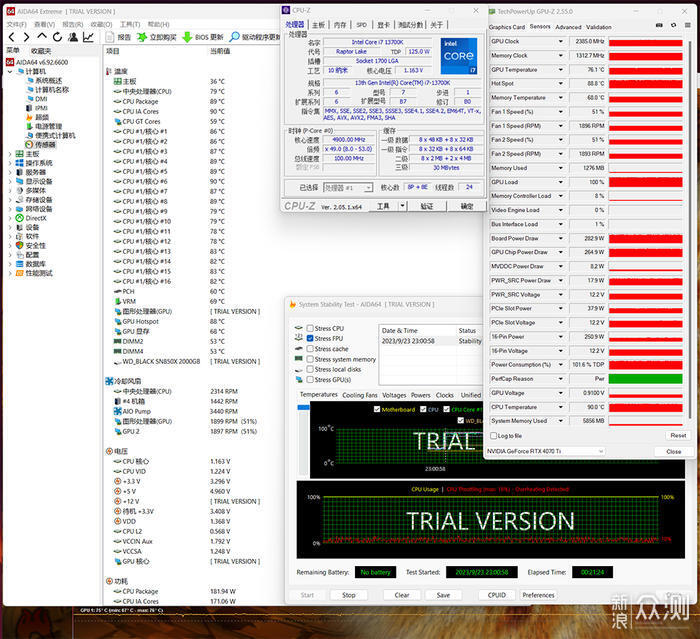Click the AIDA64 up-level arrow icon

(42, 37)
